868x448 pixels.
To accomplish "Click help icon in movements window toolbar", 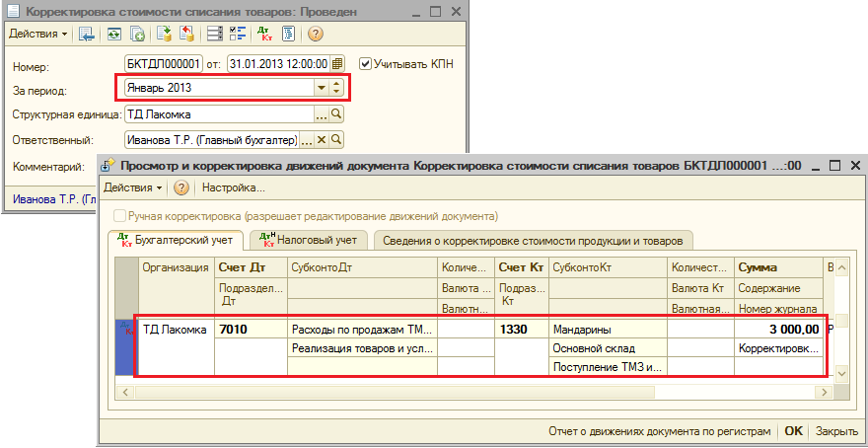I will (x=181, y=187).
